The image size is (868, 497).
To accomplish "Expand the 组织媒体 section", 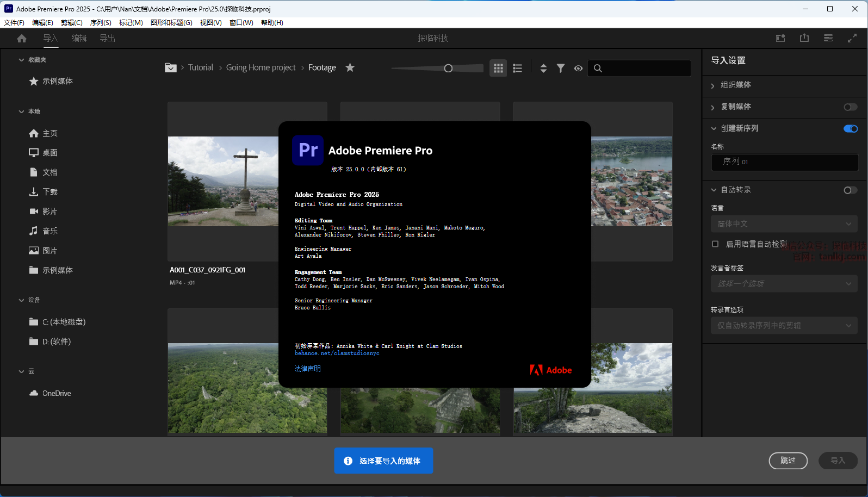I will coord(735,85).
